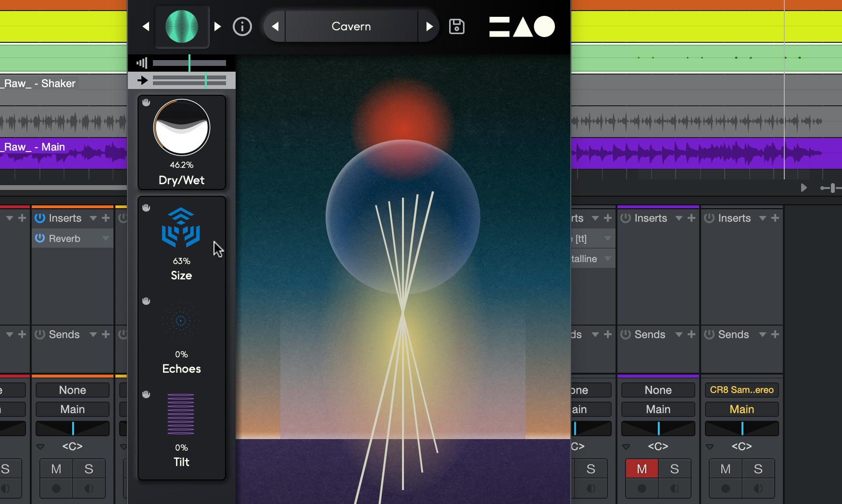Toggle the lock hand icon on Size

(146, 207)
